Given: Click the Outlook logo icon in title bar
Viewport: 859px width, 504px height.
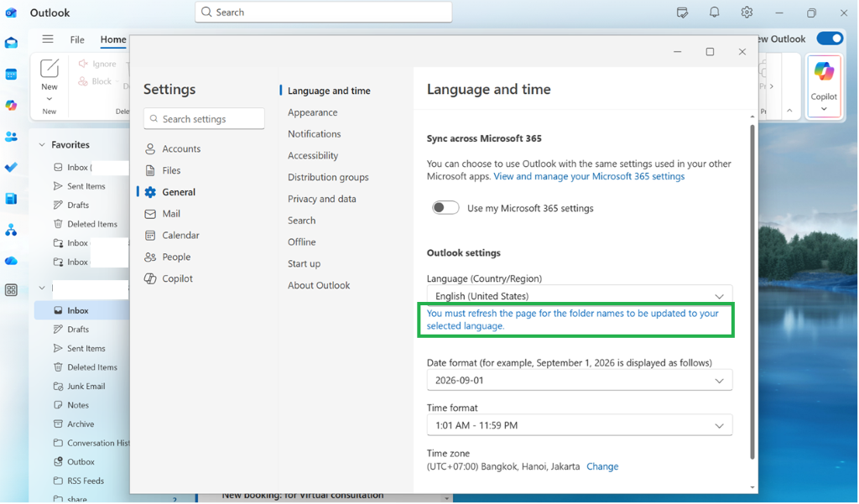Looking at the screenshot, I should 11,13.
